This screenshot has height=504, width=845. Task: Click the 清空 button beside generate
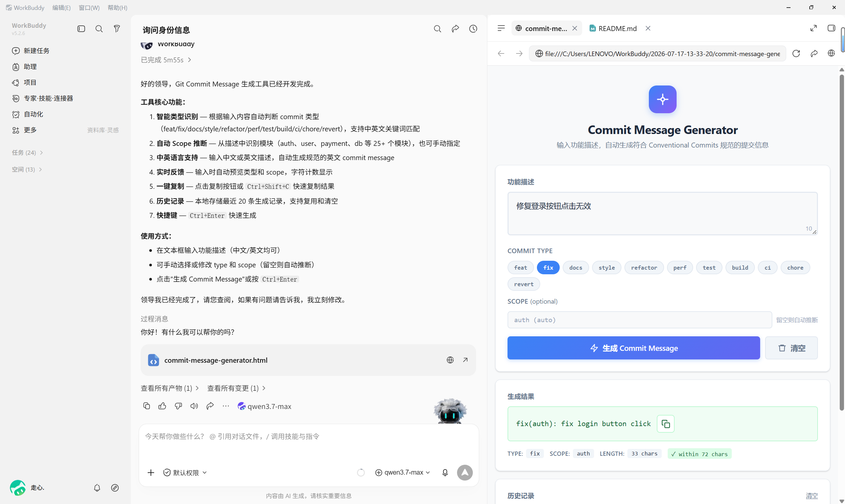tap(791, 348)
